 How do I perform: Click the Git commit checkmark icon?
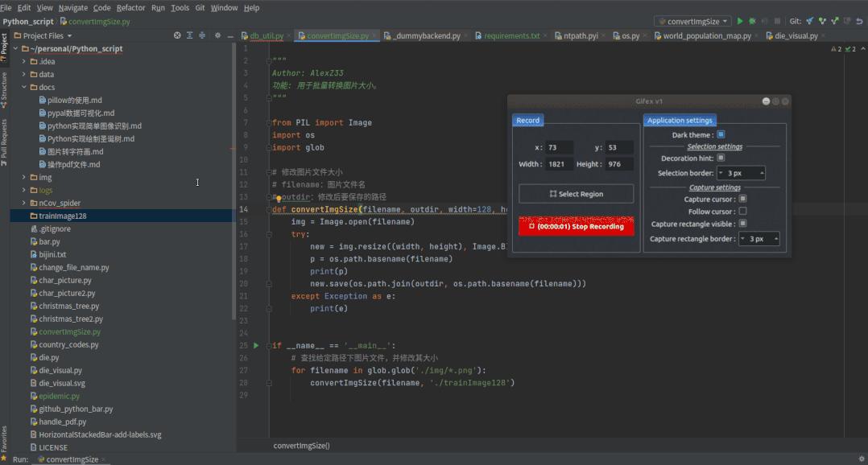coord(822,21)
